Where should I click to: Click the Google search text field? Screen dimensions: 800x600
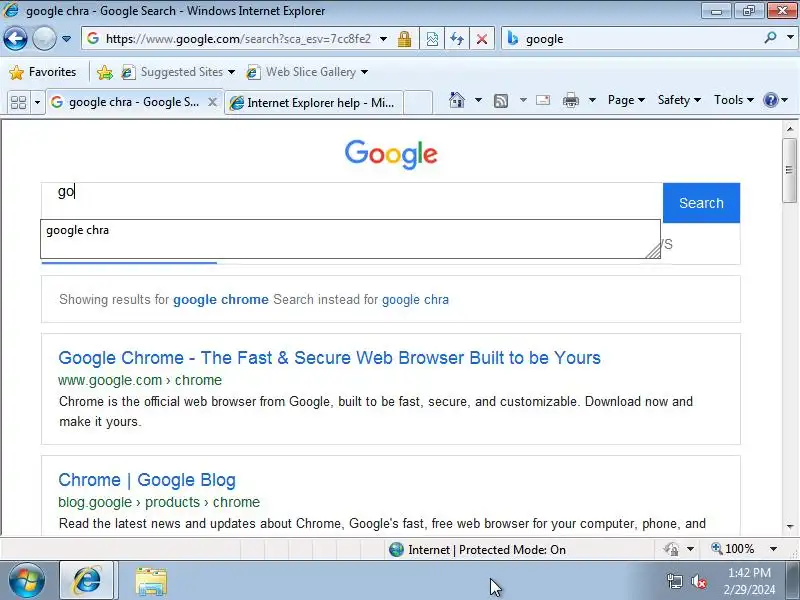[x=352, y=201]
